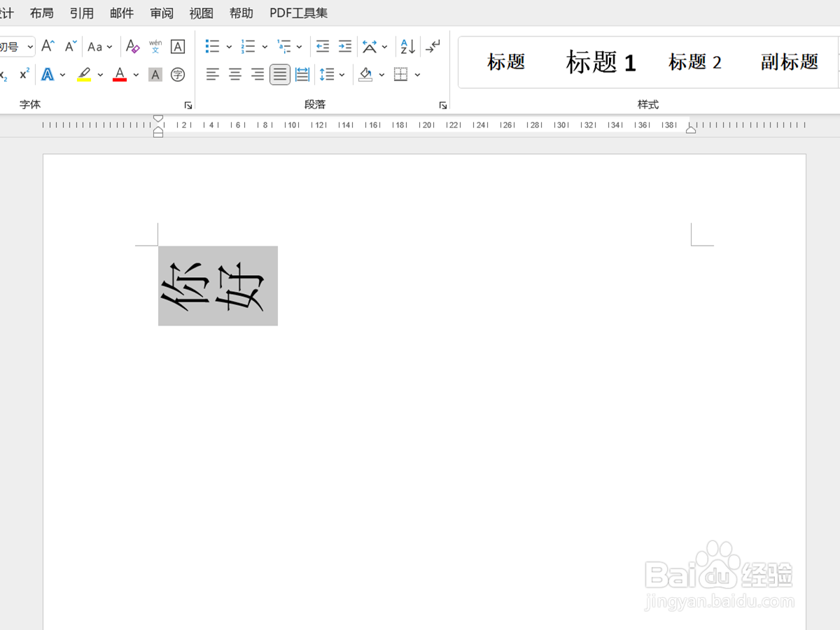The image size is (840, 630).
Task: Apply red font color to selected text
Action: coord(120,74)
